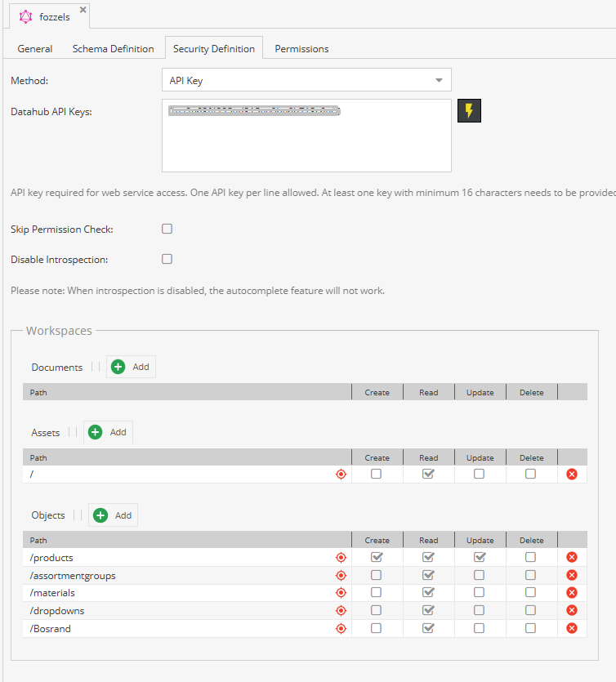Viewport: 616px width, 682px height.
Task: Click Create column header in Assets table
Action: click(x=377, y=457)
